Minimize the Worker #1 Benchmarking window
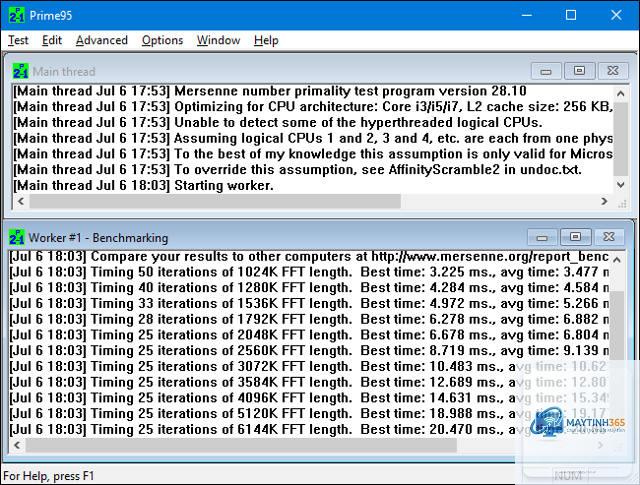Screen dimensions: 640x485 pos(542,237)
